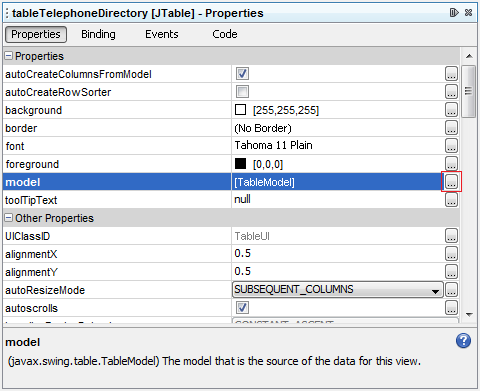Open the border property editor button
Viewport: 480px width, 391px height.
451,128
